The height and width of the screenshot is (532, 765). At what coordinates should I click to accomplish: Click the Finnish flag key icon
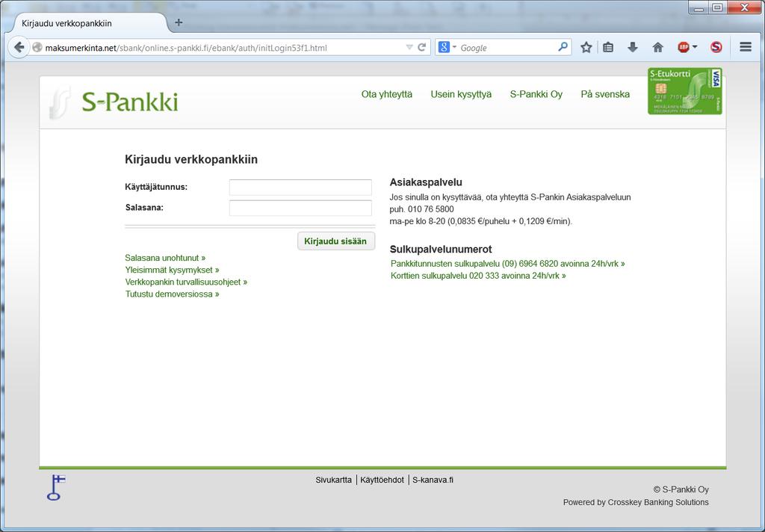coord(55,487)
